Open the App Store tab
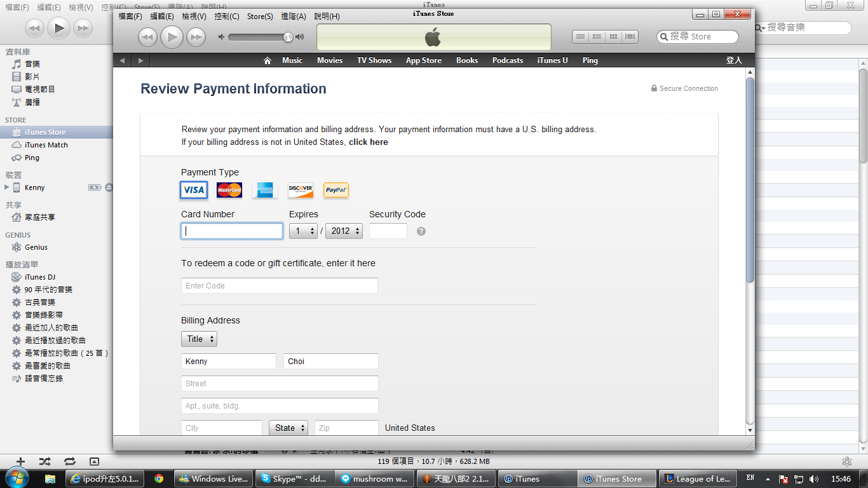The image size is (868, 488). [423, 60]
